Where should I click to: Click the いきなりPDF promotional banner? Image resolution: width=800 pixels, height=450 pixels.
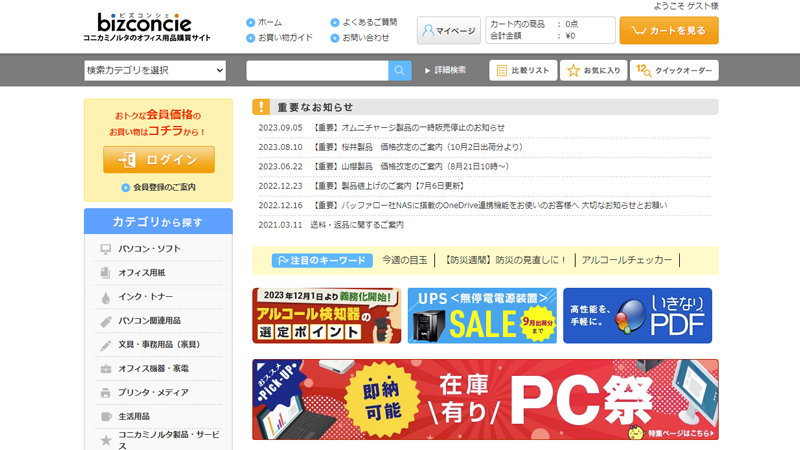(637, 316)
